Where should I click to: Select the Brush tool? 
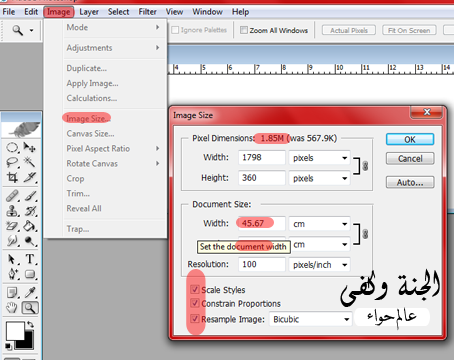pyautogui.click(x=30, y=196)
